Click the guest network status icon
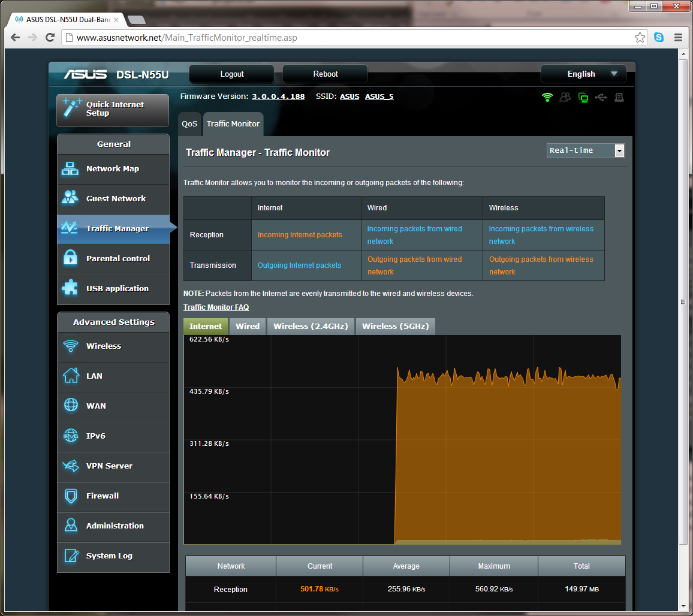This screenshot has height=616, width=693. [x=565, y=97]
